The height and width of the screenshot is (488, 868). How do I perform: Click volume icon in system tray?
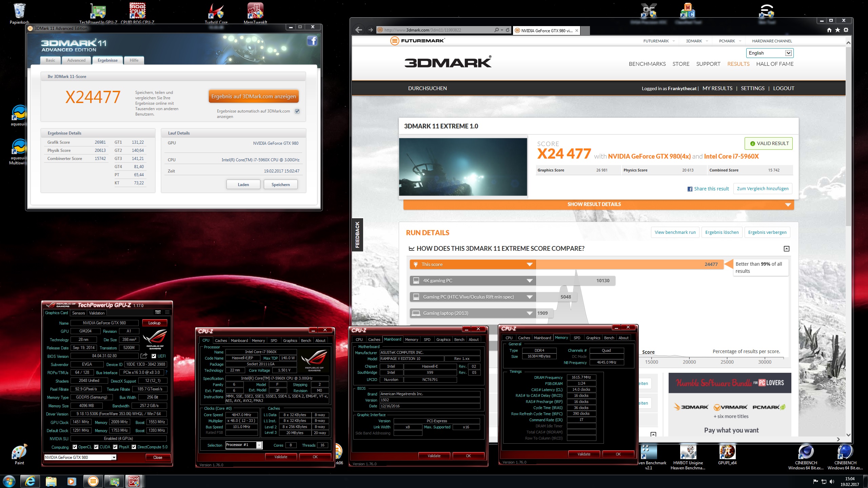tap(832, 482)
